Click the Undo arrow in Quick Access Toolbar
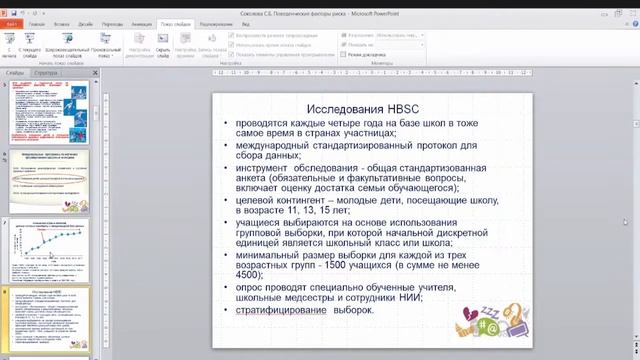This screenshot has width=640, height=360. click(23, 13)
